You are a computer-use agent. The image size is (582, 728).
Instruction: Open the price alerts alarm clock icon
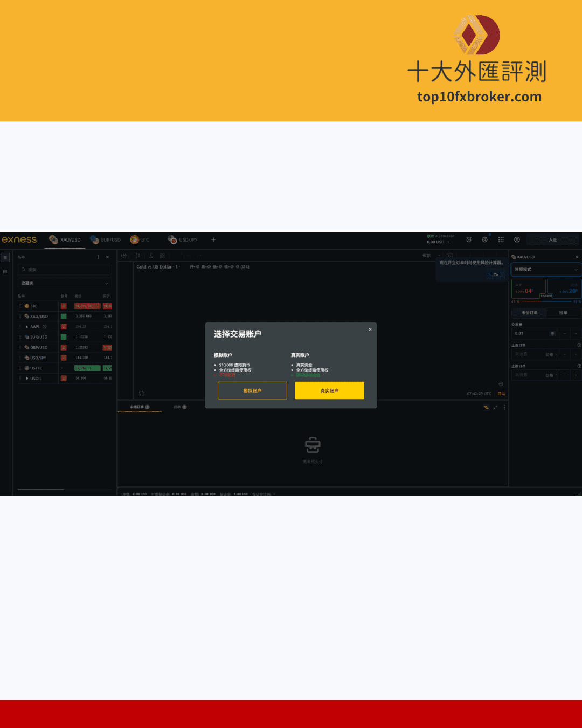[469, 240]
